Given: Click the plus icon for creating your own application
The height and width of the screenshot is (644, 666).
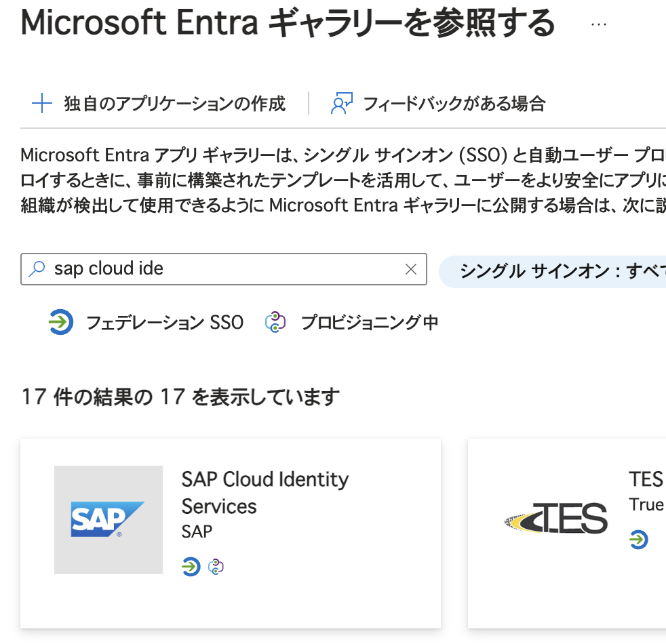Looking at the screenshot, I should click(42, 104).
